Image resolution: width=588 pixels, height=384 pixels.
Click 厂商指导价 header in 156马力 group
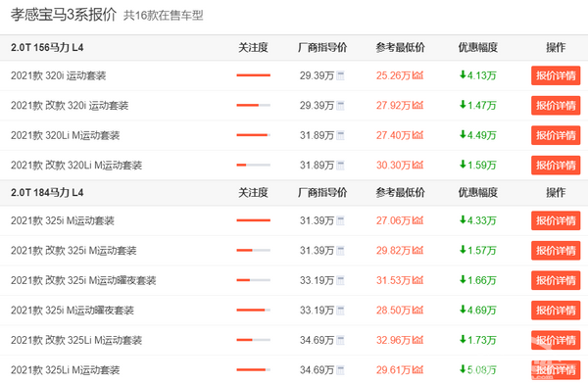click(322, 48)
